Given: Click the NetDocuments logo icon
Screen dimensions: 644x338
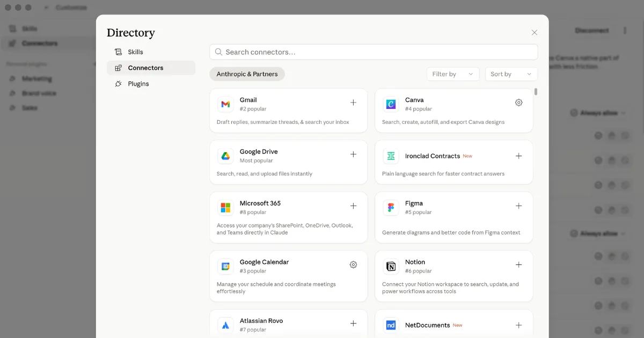Looking at the screenshot, I should click(x=391, y=325).
